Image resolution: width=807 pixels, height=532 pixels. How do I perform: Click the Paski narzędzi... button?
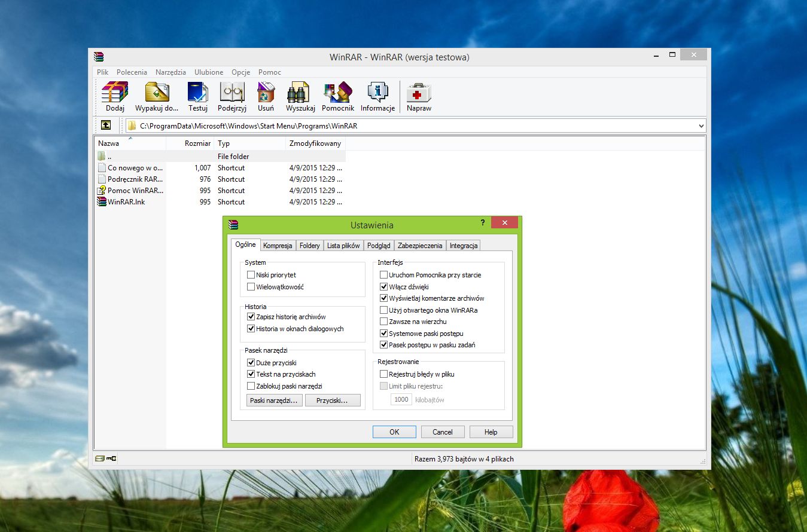coord(274,400)
